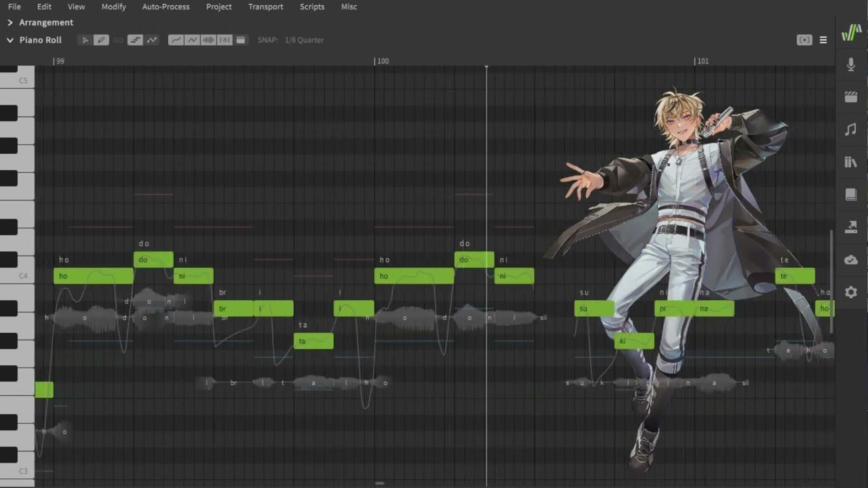Select the pointer selection tool
868x488 pixels.
85,40
